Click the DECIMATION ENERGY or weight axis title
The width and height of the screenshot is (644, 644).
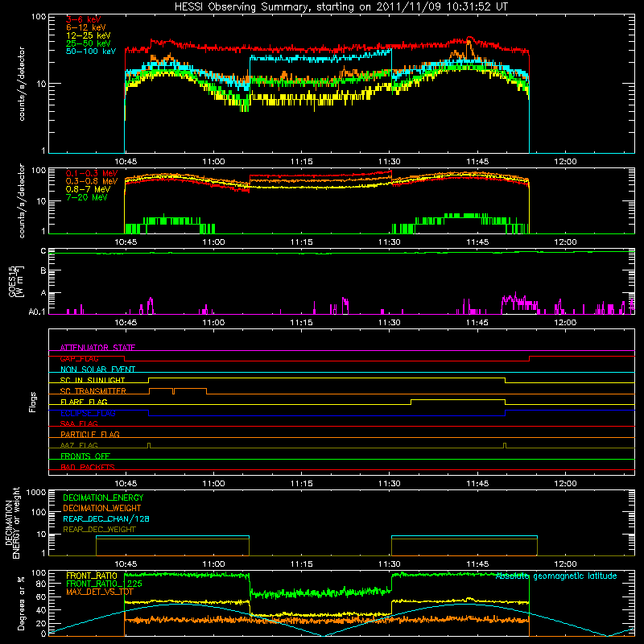click(12, 522)
